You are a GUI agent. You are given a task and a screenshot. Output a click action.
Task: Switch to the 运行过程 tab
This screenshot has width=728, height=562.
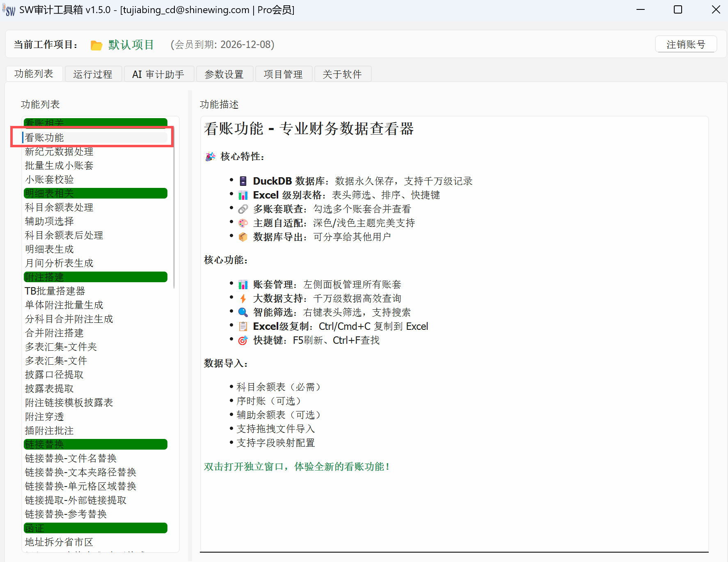(93, 74)
